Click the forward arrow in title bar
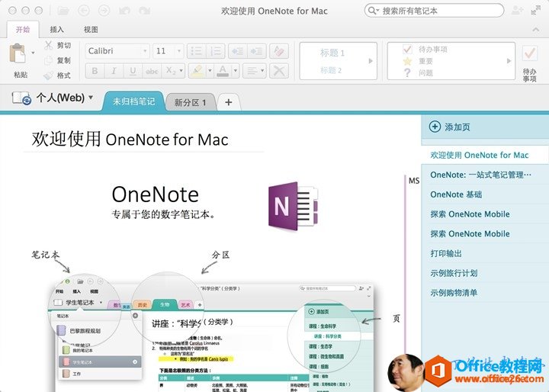 (104, 11)
